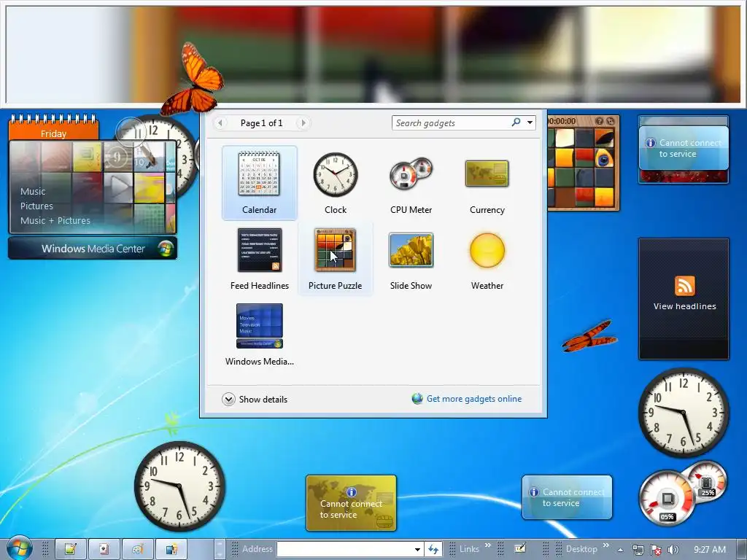Open the Address bar dropdown arrow
This screenshot has width=747, height=560.
pyautogui.click(x=417, y=549)
